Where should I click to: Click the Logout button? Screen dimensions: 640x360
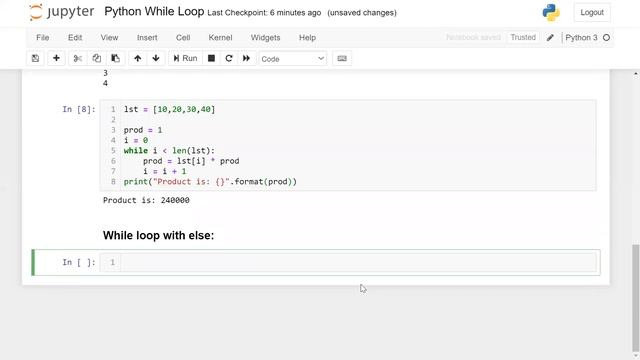tap(592, 13)
